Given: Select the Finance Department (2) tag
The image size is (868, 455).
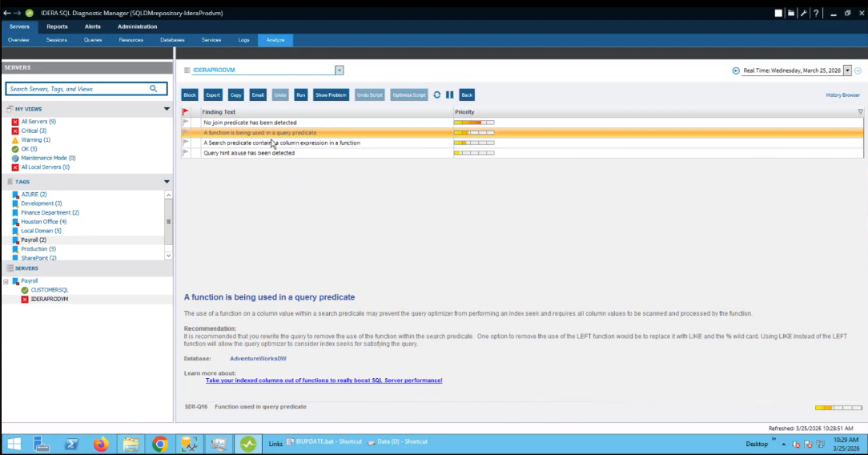Looking at the screenshot, I should tap(50, 212).
